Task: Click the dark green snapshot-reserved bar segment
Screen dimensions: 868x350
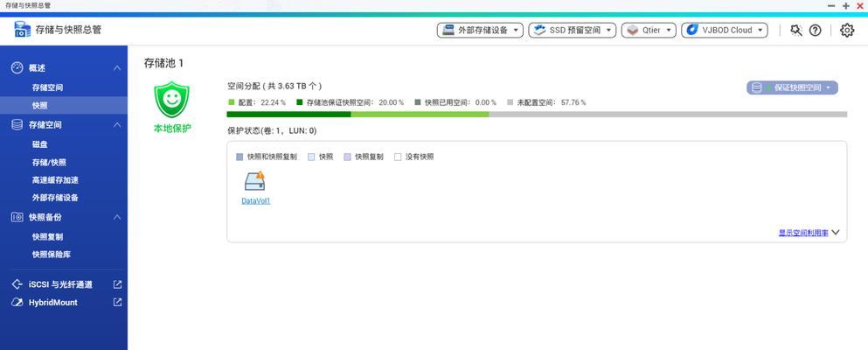Action: [289, 115]
